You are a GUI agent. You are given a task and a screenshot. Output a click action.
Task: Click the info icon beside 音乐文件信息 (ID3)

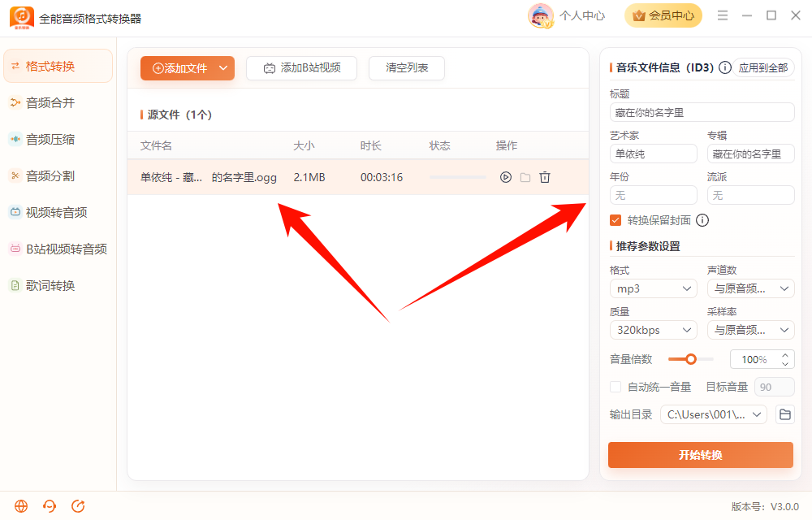tap(725, 67)
